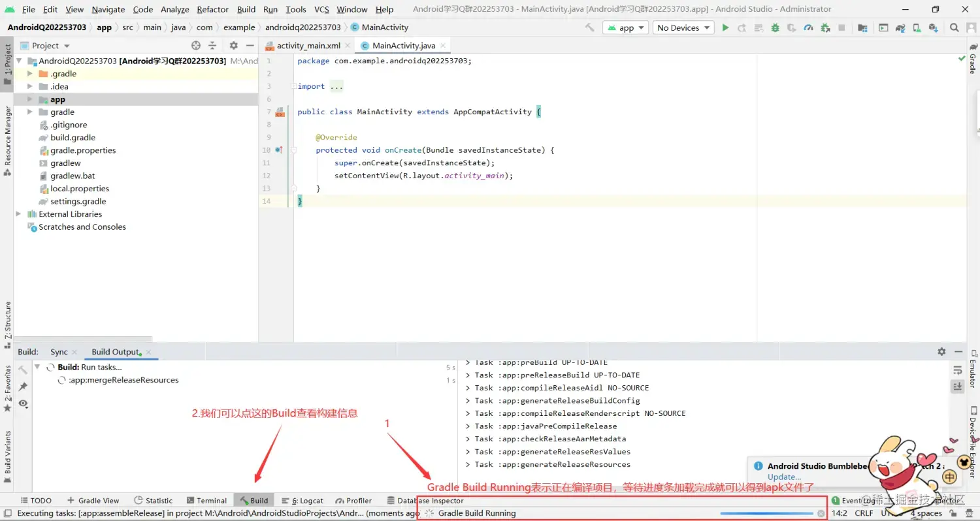Toggle the Gradle panel on right edge
This screenshot has width=980, height=521.
tap(972, 59)
